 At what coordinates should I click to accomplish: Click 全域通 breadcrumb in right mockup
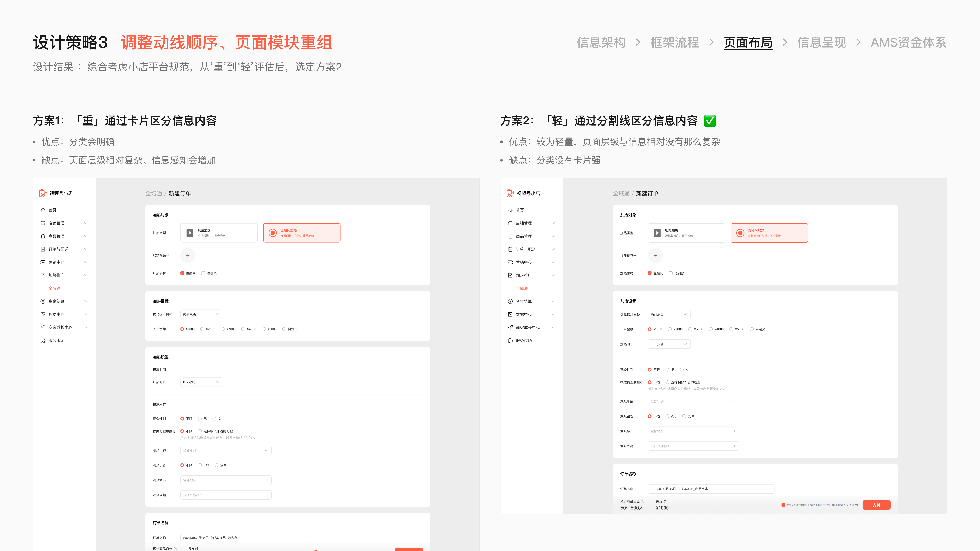point(621,193)
